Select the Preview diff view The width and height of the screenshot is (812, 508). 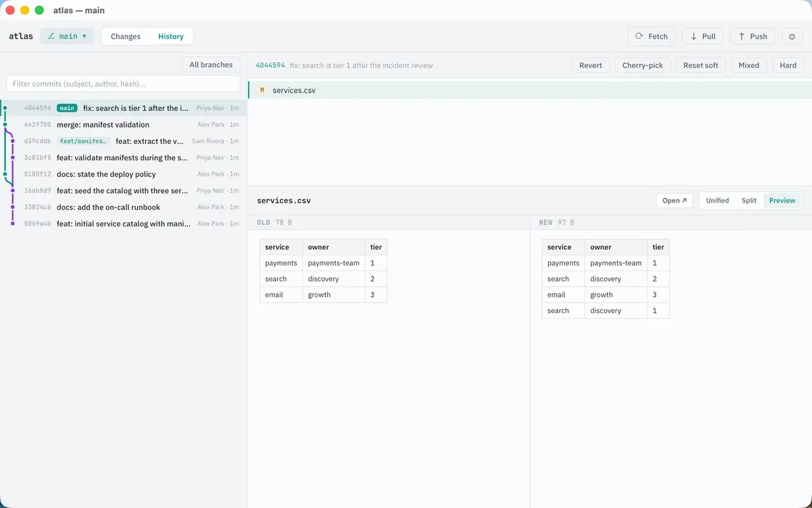coord(782,200)
